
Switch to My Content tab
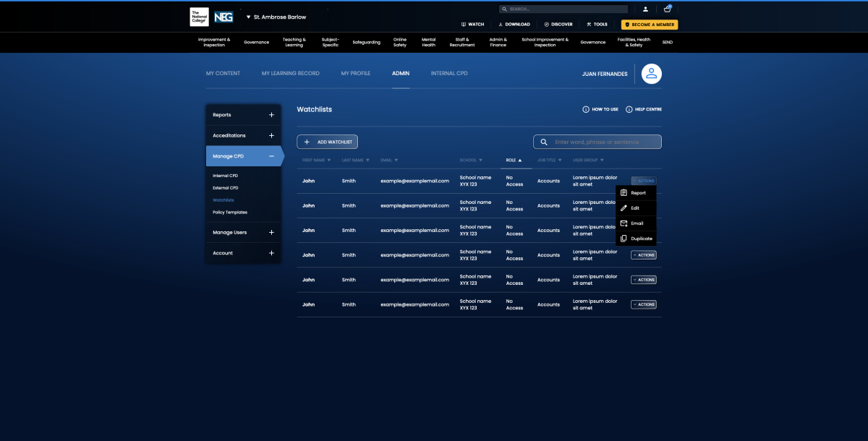tap(223, 74)
